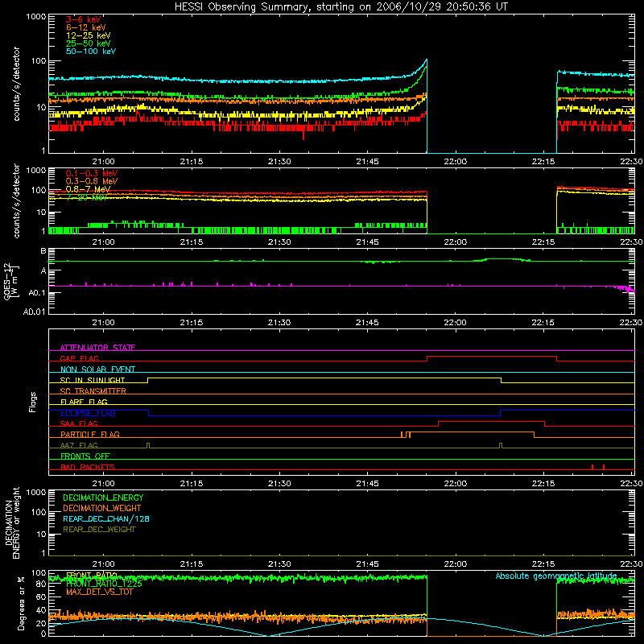644x644 pixels.
Task: Click the 22:15 time label under MeV panel
Action: tap(543, 242)
